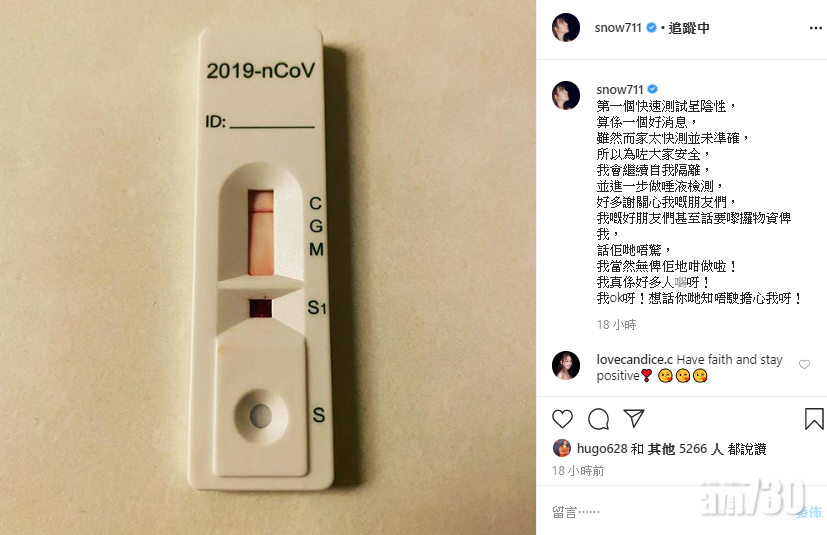Share the post using the paper plane icon
The width and height of the screenshot is (827, 535).
click(x=633, y=418)
